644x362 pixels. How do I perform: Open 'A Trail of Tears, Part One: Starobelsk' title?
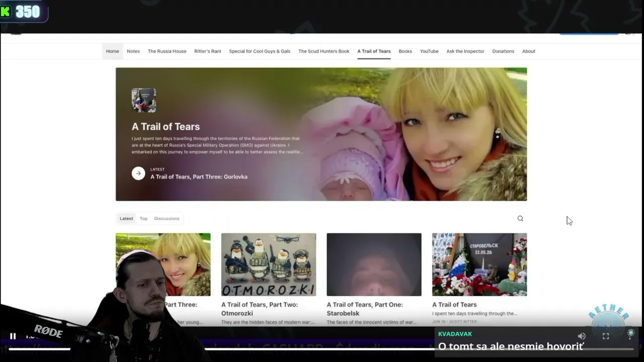point(365,309)
